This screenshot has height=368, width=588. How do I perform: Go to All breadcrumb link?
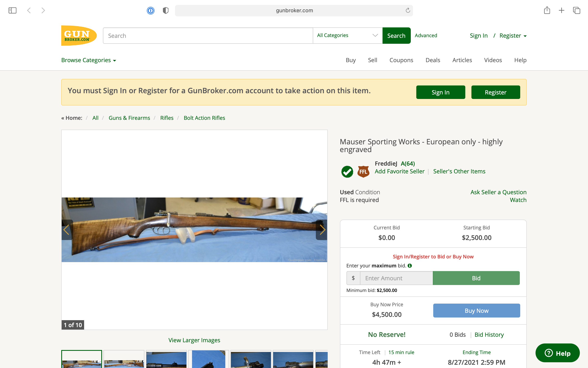[x=95, y=118]
